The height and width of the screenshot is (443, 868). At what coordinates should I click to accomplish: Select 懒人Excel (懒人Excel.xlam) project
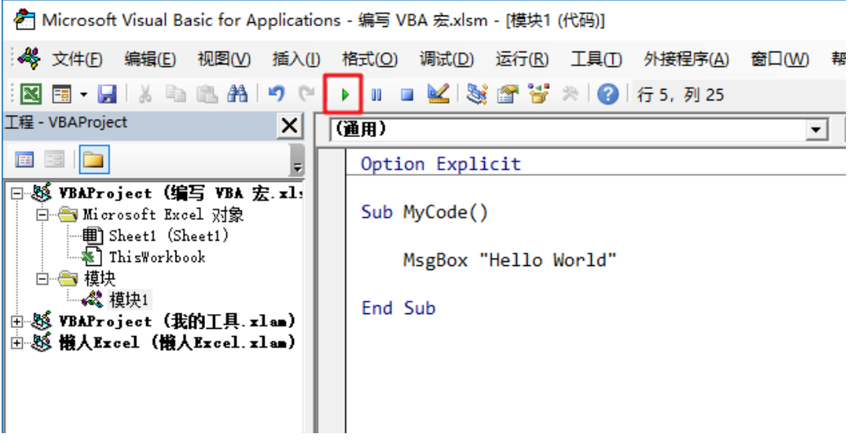coord(177,343)
